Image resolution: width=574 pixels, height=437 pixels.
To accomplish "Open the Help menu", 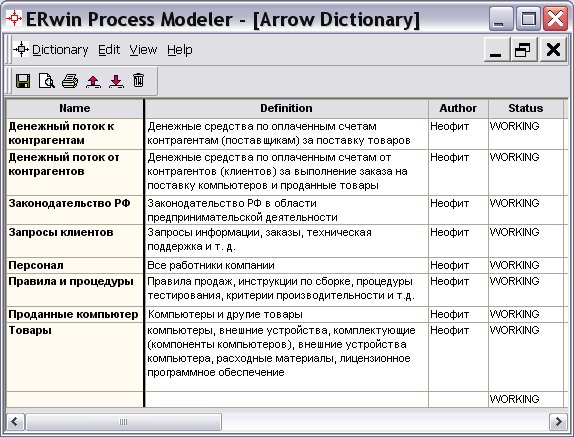I will pyautogui.click(x=179, y=49).
